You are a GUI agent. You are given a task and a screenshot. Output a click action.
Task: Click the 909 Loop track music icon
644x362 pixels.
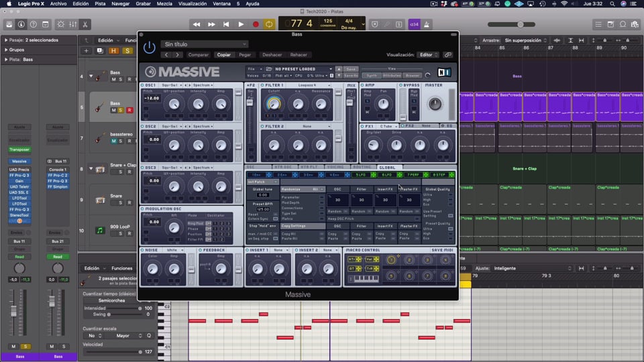pyautogui.click(x=100, y=230)
